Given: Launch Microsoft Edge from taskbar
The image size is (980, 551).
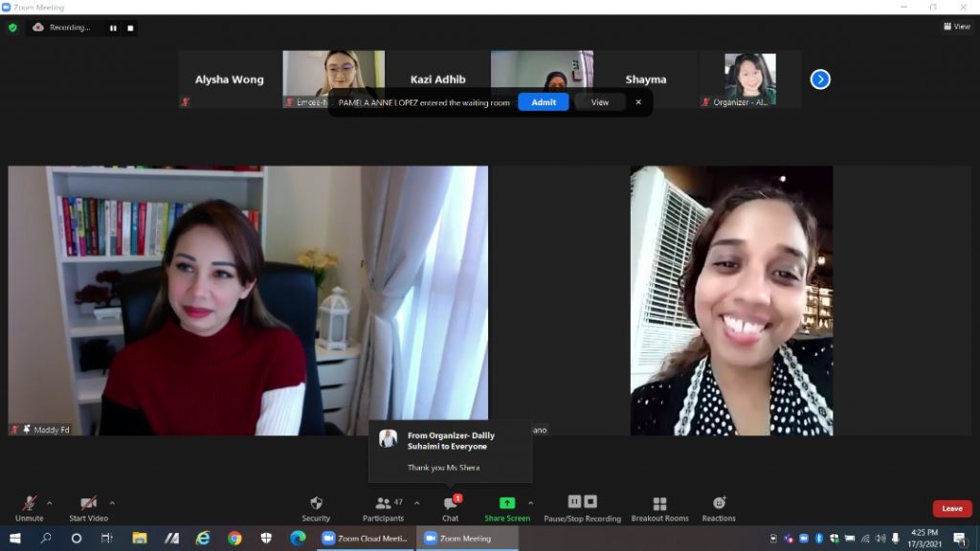Looking at the screenshot, I should [x=299, y=538].
